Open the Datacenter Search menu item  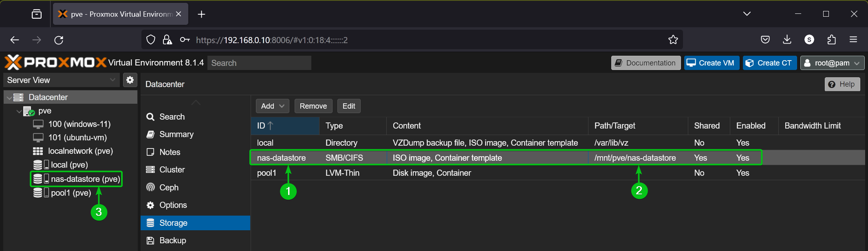coord(195,117)
